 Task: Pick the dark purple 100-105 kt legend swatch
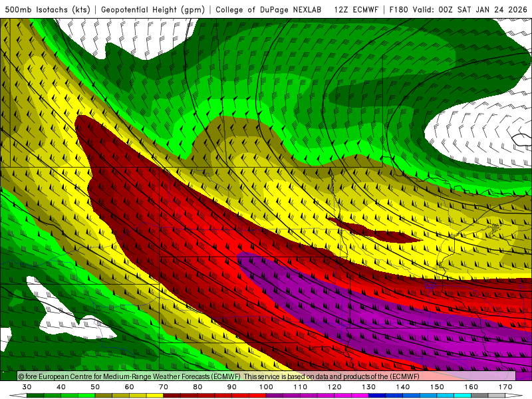(x=275, y=396)
